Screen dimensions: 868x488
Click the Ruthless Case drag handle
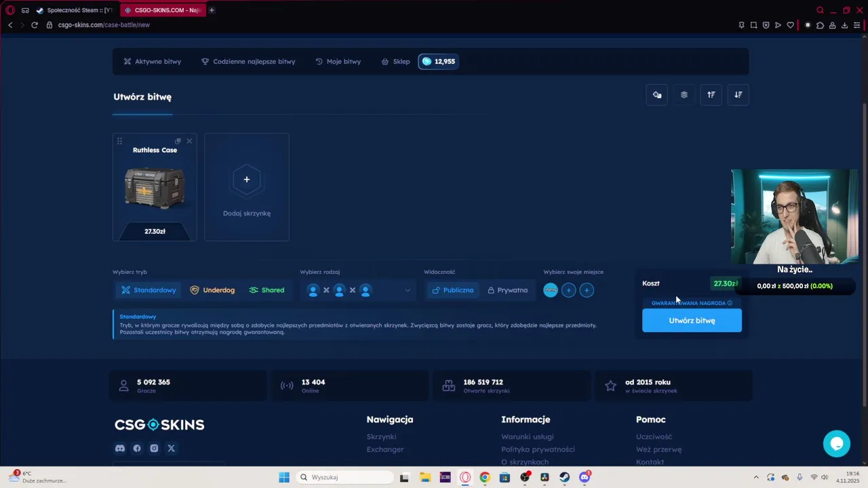point(119,141)
